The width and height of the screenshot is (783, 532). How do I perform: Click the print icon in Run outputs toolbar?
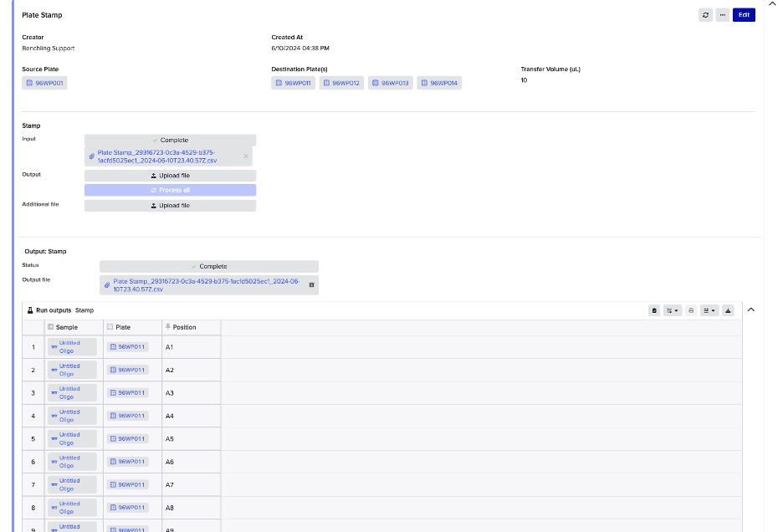[691, 310]
